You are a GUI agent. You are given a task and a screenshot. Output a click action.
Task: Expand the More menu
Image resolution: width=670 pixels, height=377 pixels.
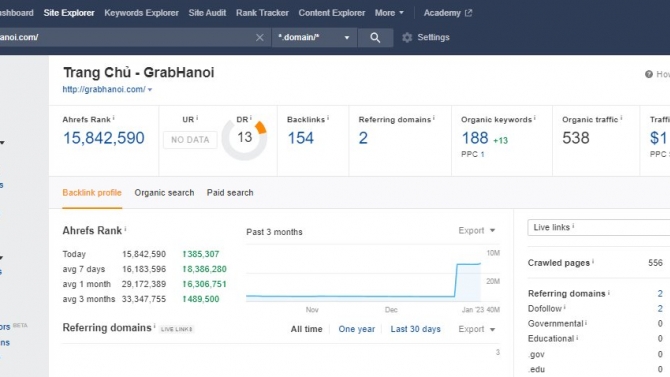click(x=389, y=13)
